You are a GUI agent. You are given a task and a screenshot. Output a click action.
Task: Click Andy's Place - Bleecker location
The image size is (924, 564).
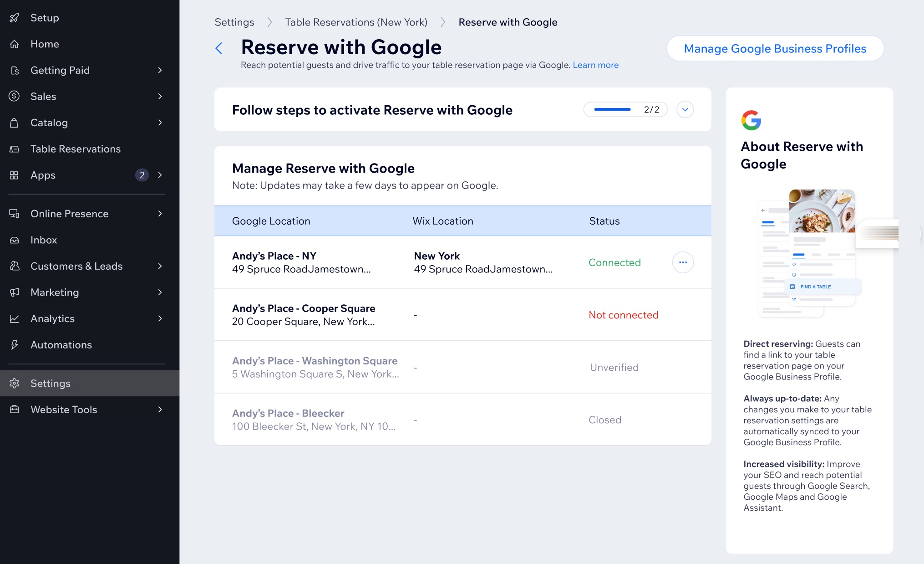pyautogui.click(x=314, y=420)
